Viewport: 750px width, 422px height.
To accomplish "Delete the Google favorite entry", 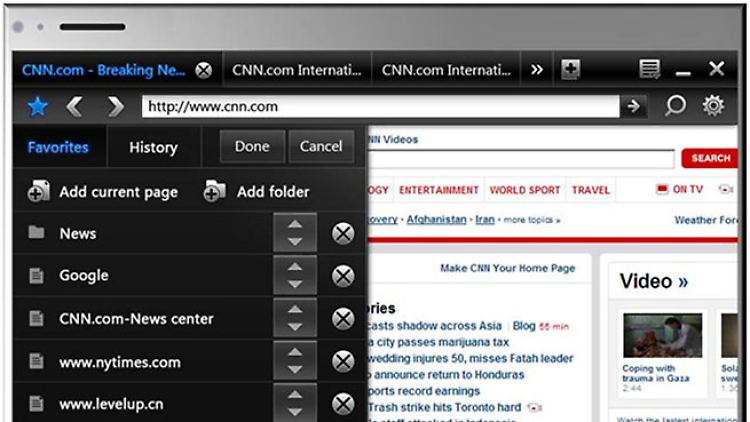I will [343, 276].
